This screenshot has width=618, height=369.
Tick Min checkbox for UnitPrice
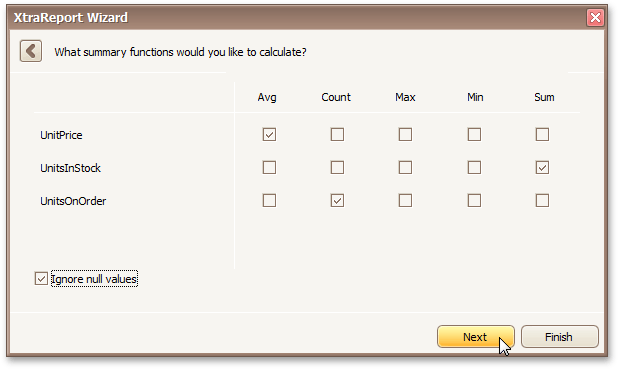pos(474,134)
